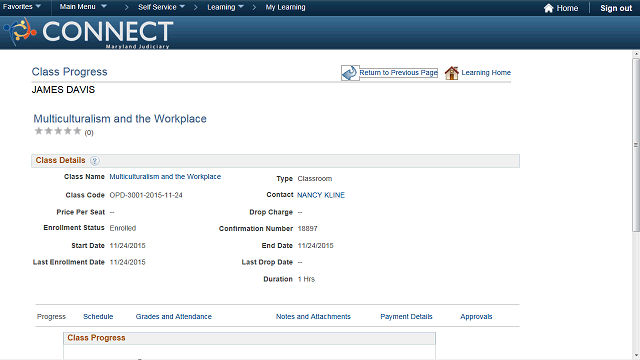
Task: Click the Class Progress section header
Action: tap(249, 338)
